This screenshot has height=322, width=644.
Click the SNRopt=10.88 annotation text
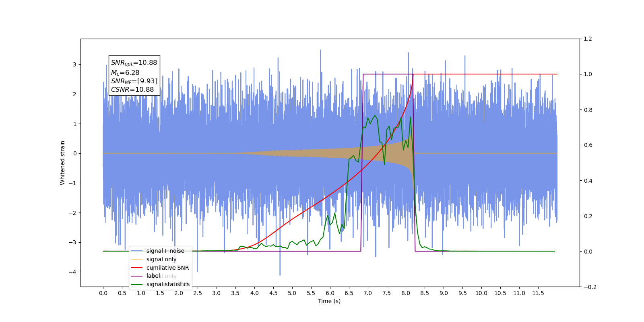(134, 63)
